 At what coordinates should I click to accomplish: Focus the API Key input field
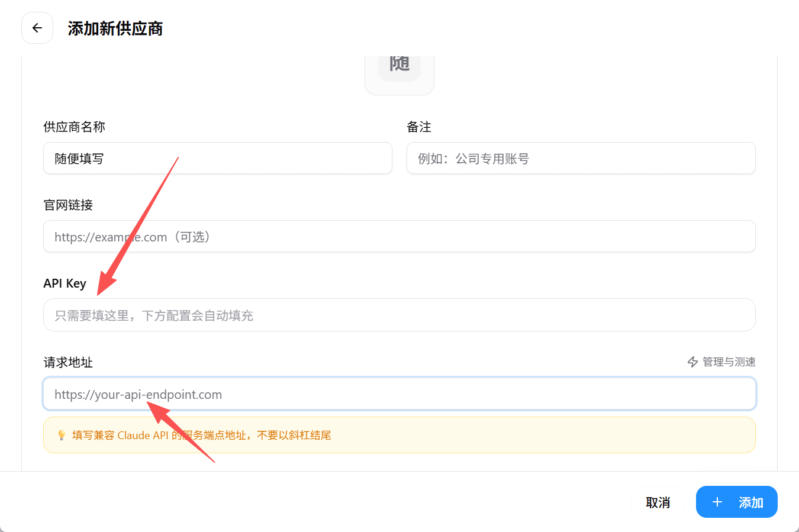pyautogui.click(x=399, y=315)
